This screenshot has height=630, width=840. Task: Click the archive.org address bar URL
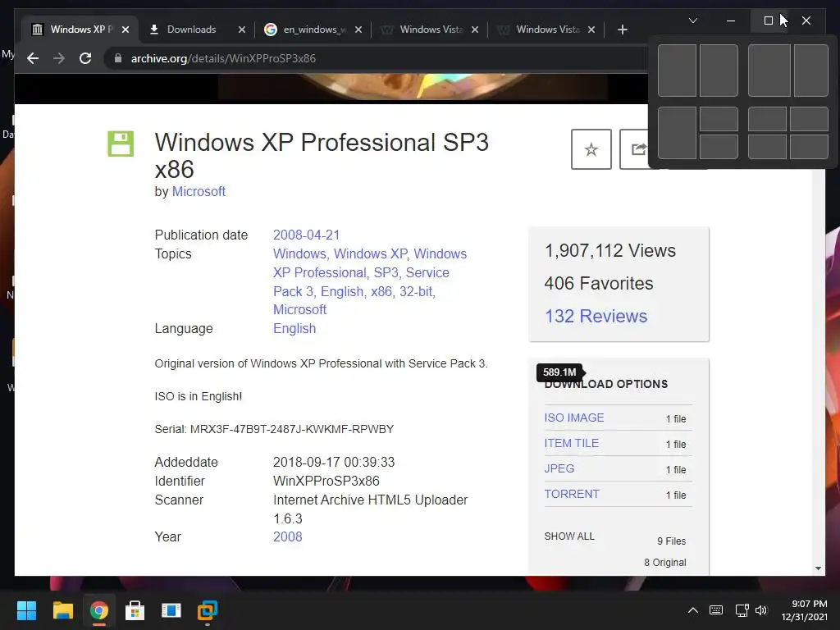(x=223, y=58)
